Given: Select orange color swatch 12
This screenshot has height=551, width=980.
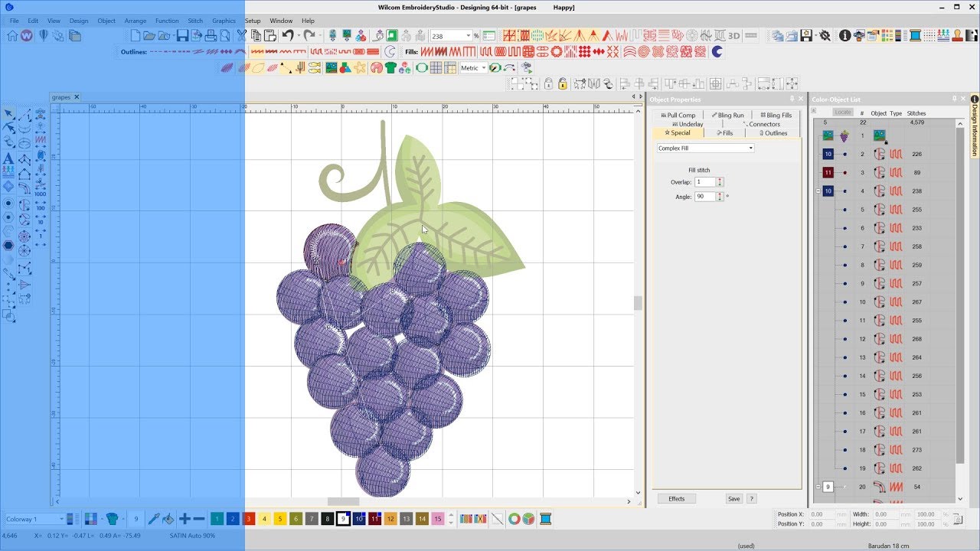Looking at the screenshot, I should 390,519.
